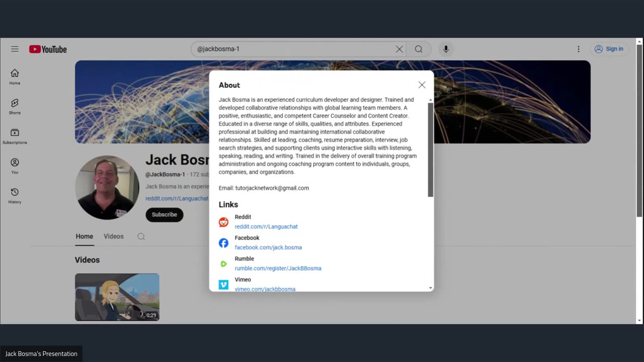Click the dialog scroll up arrow

(x=431, y=100)
